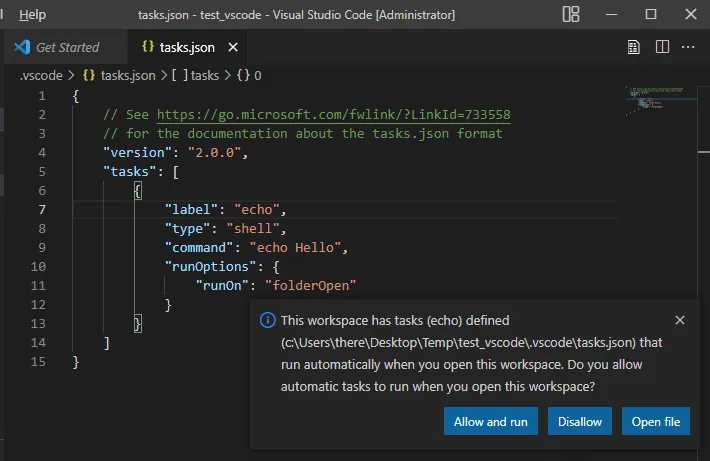Click the "label" key on line 7
Screen dimensions: 710x461
click(192, 210)
